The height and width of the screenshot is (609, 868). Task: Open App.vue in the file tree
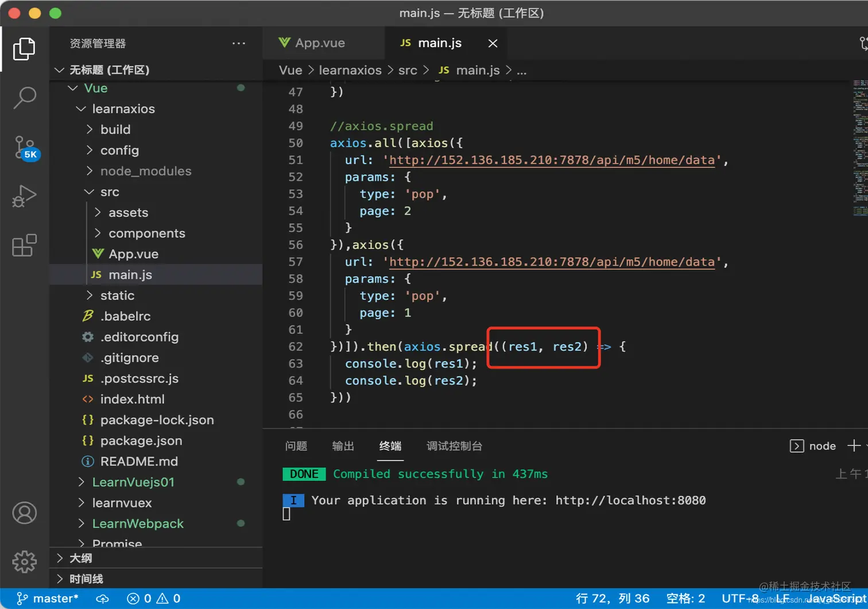[x=156, y=254]
